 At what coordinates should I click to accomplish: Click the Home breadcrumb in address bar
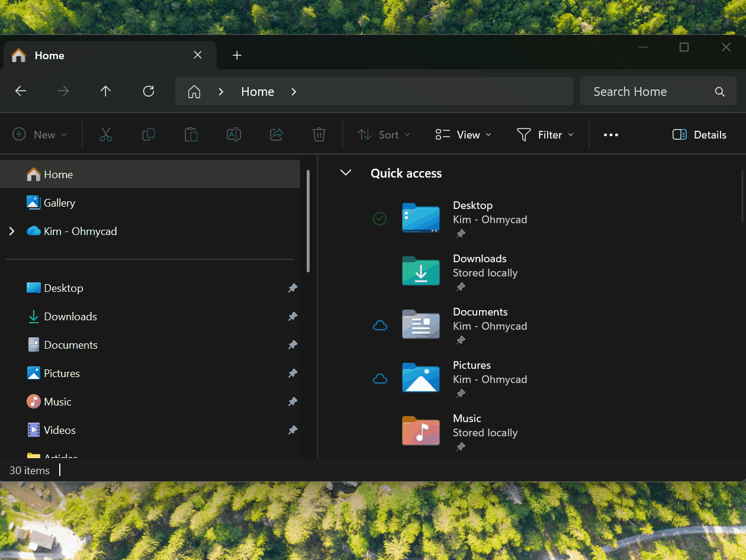click(258, 92)
